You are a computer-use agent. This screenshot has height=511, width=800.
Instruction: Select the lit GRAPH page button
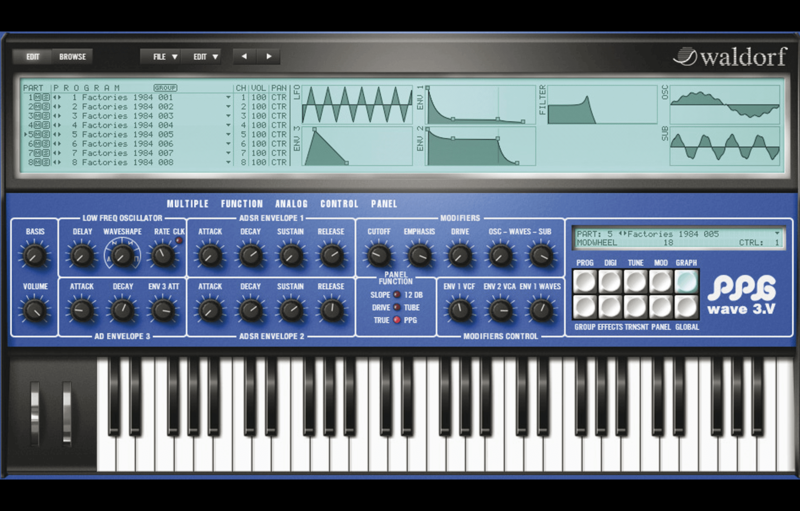point(686,281)
